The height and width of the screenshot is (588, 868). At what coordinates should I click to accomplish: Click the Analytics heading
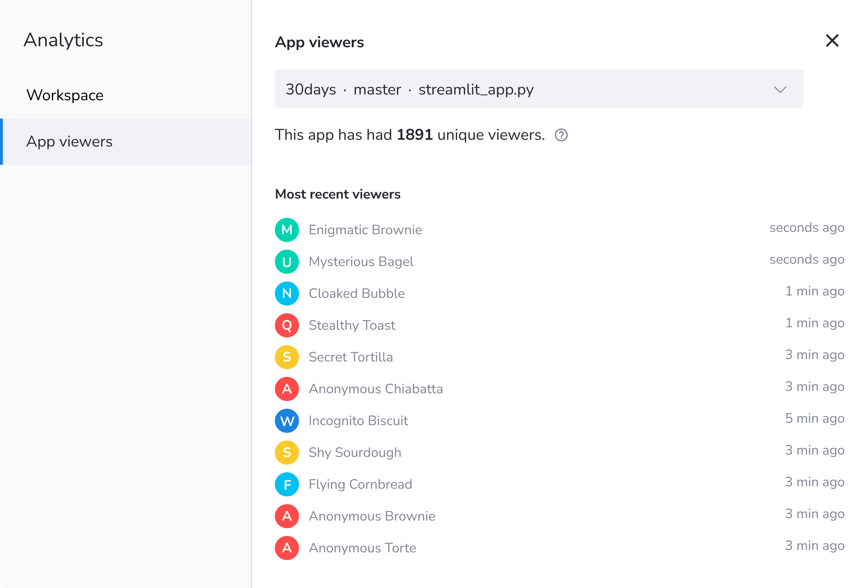point(63,40)
